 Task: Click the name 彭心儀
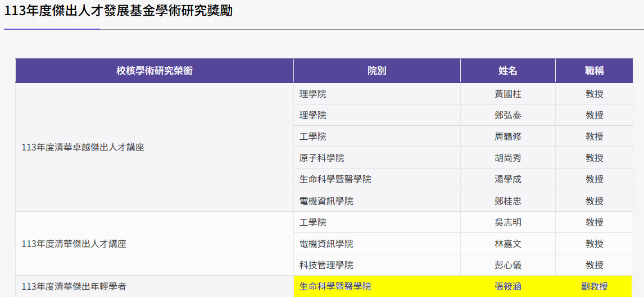(x=507, y=265)
